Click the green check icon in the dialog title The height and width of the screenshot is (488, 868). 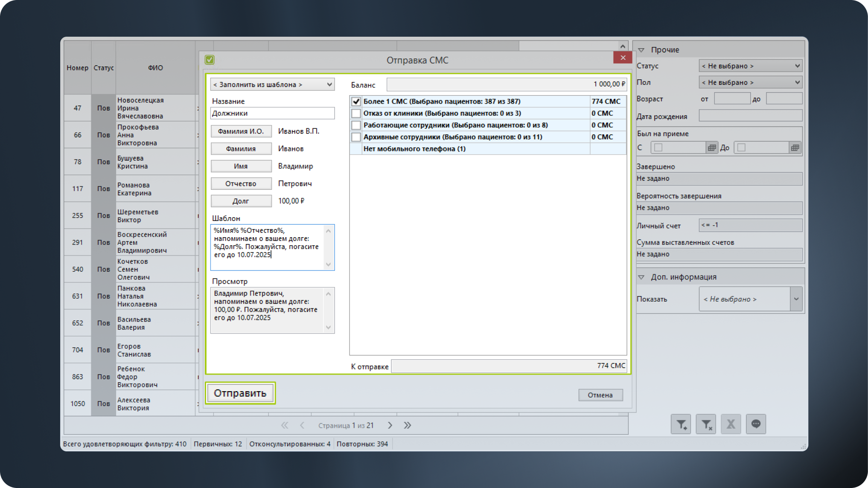coord(210,60)
